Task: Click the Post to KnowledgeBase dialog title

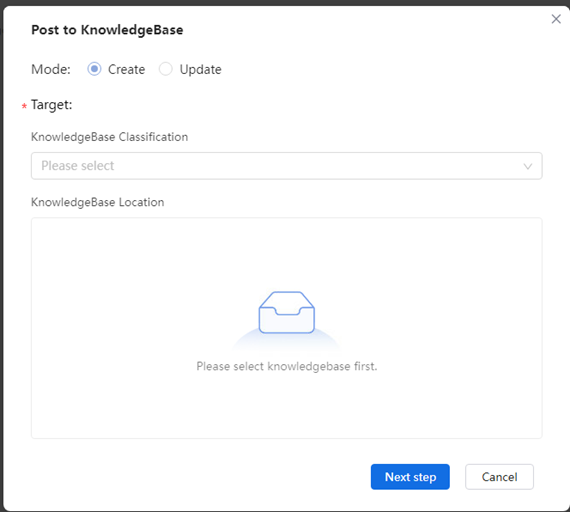Action: (x=107, y=30)
